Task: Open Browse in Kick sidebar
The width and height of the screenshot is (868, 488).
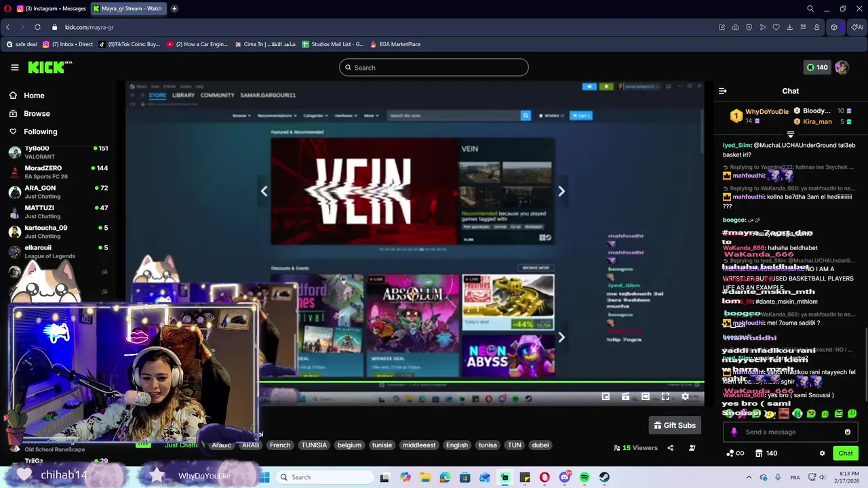Action: [37, 113]
